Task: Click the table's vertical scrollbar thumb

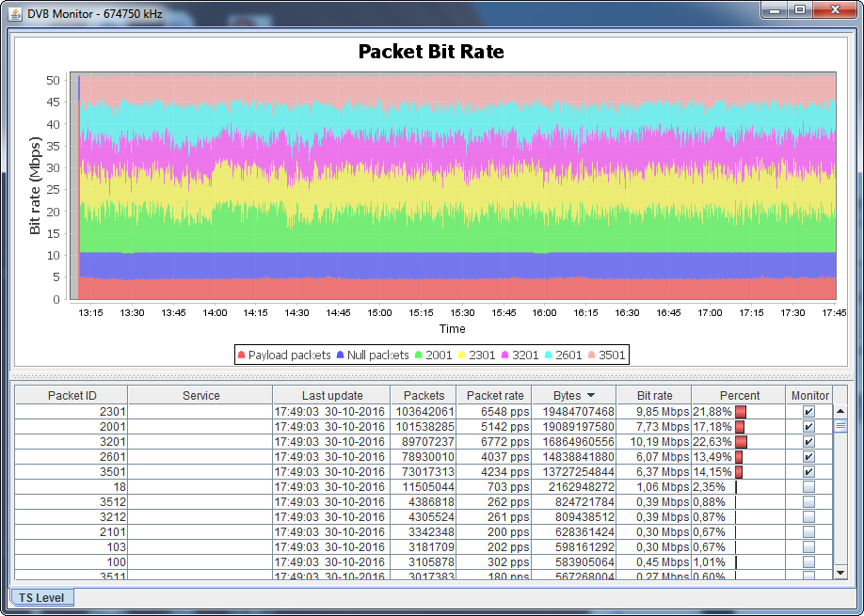Action: click(840, 426)
